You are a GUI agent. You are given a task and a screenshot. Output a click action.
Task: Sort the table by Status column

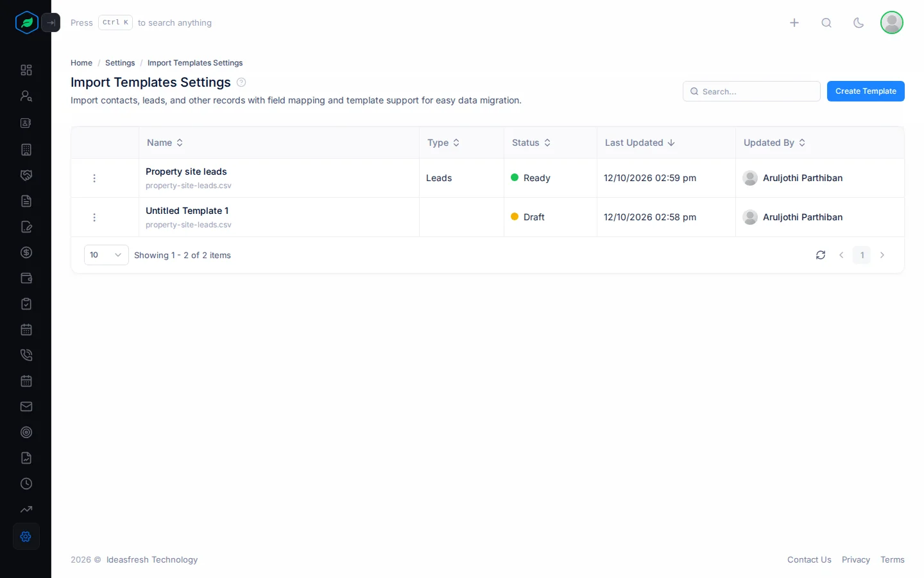tap(531, 143)
